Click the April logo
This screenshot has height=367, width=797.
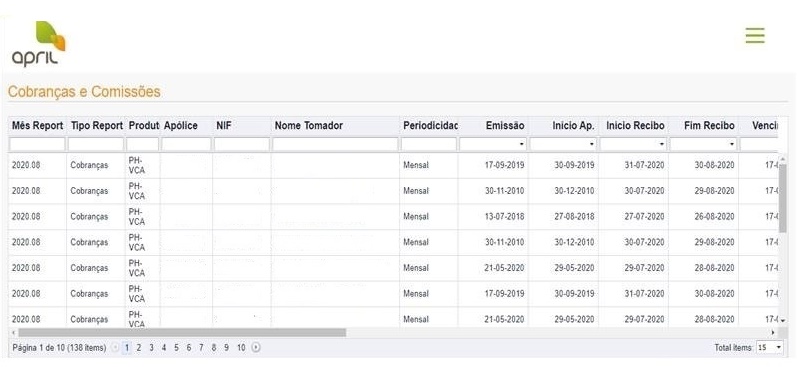(39, 44)
